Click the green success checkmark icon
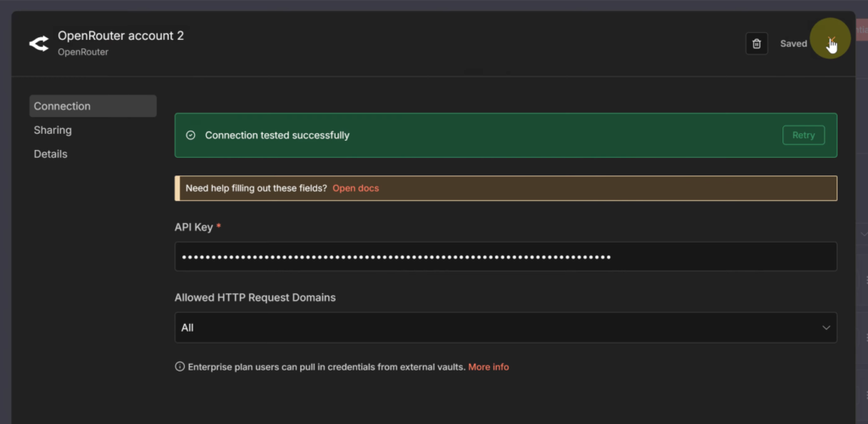Image resolution: width=868 pixels, height=424 pixels. coord(191,136)
